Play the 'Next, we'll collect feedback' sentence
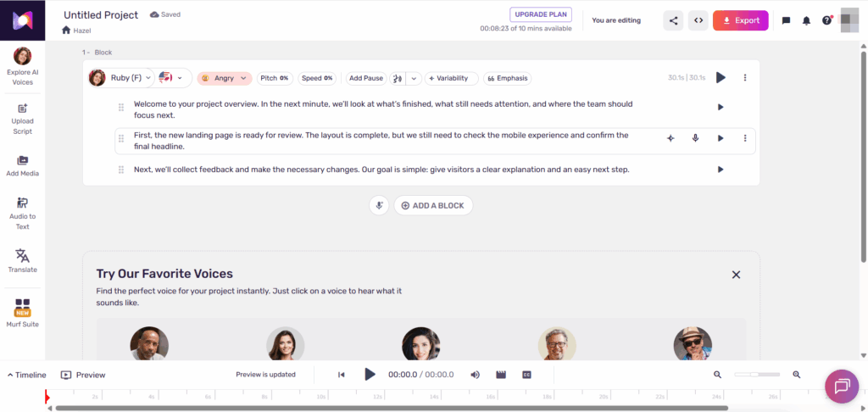 pos(721,170)
